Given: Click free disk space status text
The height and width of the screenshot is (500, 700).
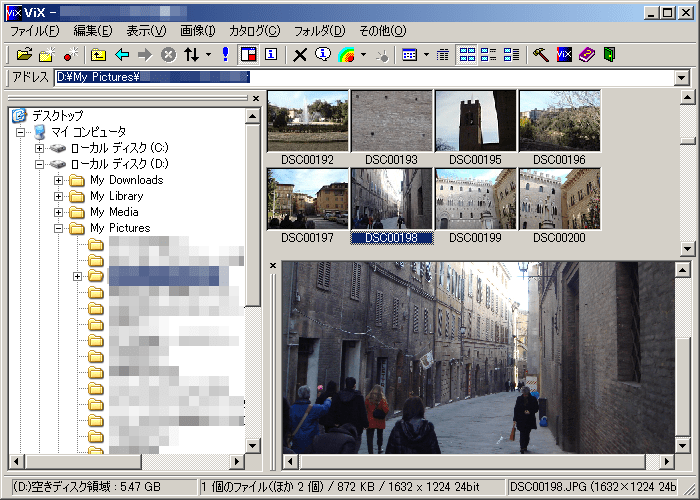Looking at the screenshot, I should 86,487.
